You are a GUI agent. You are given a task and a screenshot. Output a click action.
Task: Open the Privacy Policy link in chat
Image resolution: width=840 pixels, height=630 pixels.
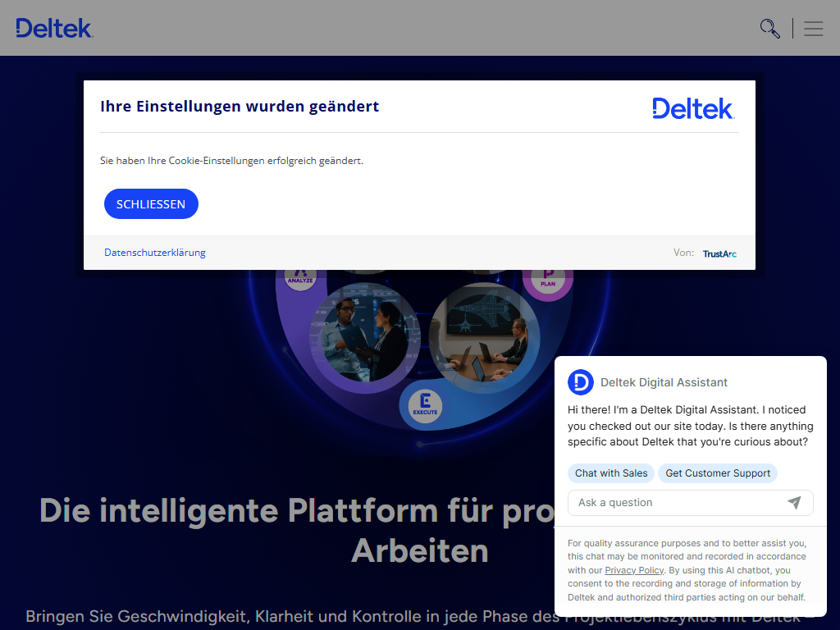pyautogui.click(x=634, y=570)
